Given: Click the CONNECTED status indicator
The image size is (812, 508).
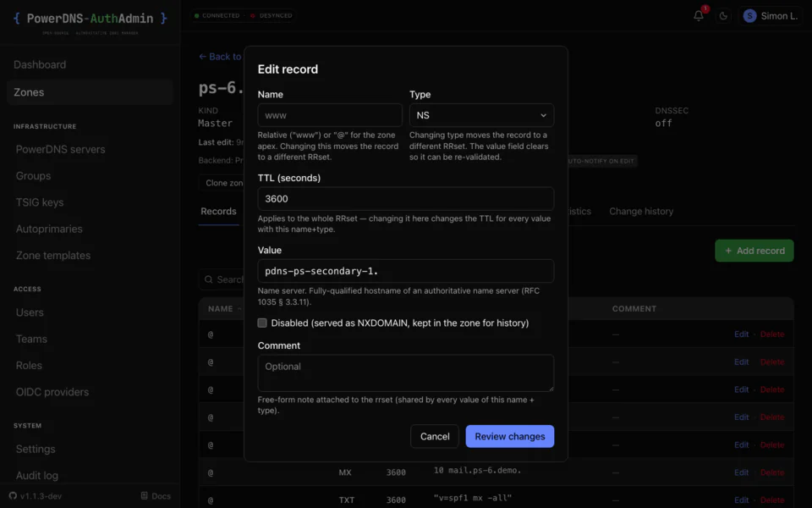Looking at the screenshot, I should 217,15.
